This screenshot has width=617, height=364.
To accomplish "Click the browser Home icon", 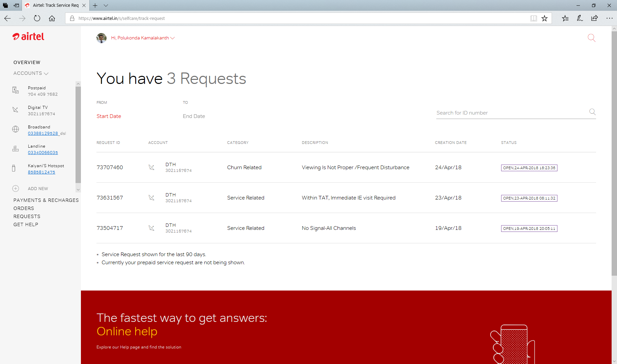I will (x=52, y=19).
